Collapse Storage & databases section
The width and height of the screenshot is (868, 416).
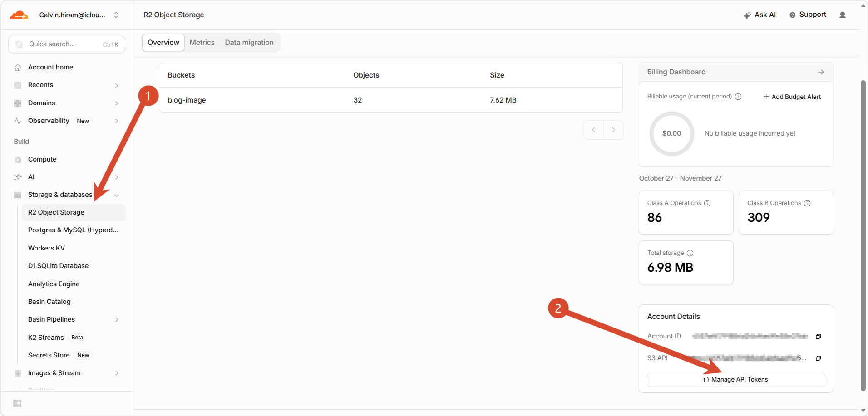click(x=117, y=195)
